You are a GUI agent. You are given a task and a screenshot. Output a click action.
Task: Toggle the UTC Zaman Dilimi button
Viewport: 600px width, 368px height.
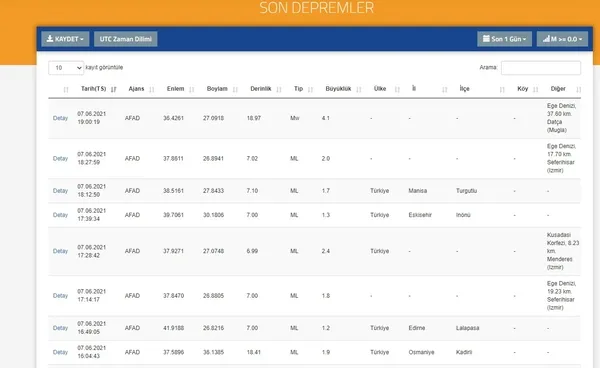tap(126, 39)
